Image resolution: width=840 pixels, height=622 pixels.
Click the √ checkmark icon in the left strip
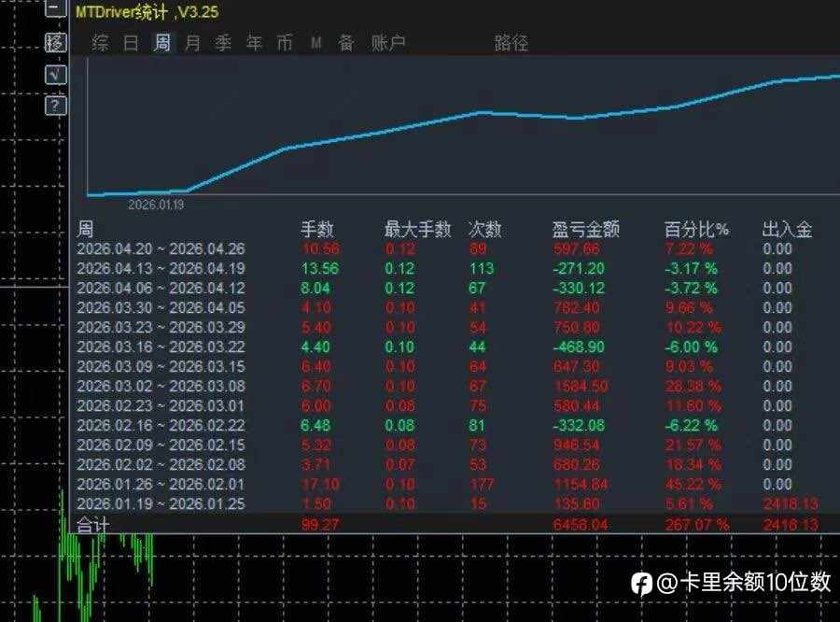pyautogui.click(x=56, y=75)
